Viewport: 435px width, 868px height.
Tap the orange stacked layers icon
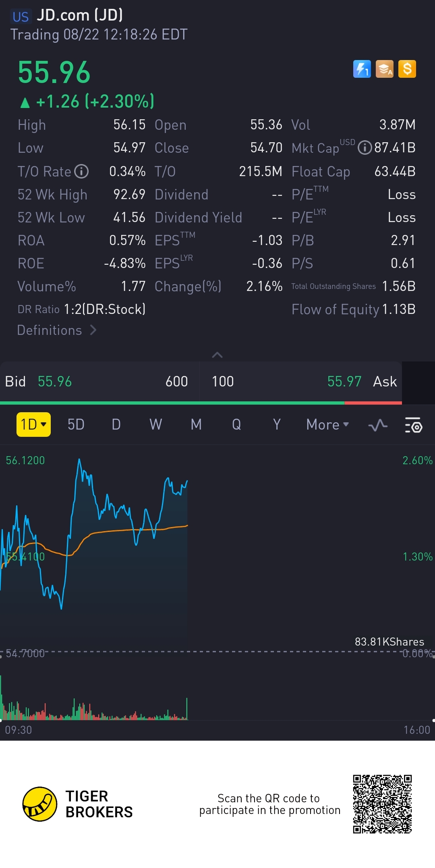384,69
